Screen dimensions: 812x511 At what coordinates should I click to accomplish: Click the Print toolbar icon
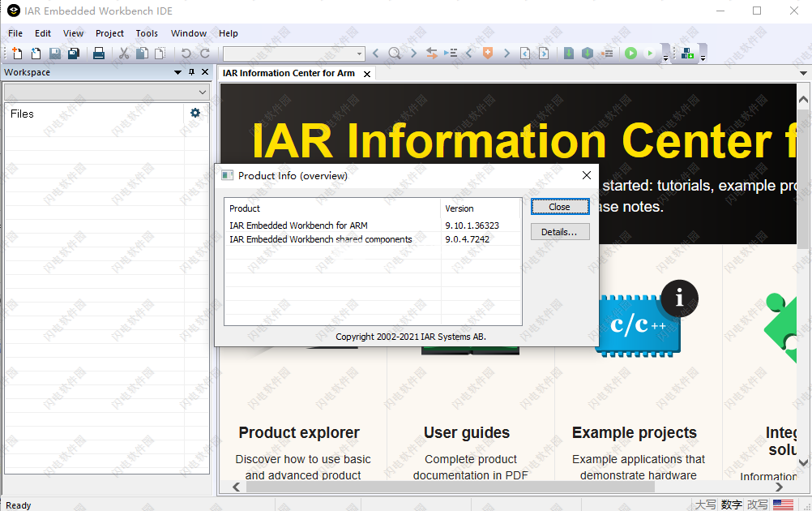99,54
